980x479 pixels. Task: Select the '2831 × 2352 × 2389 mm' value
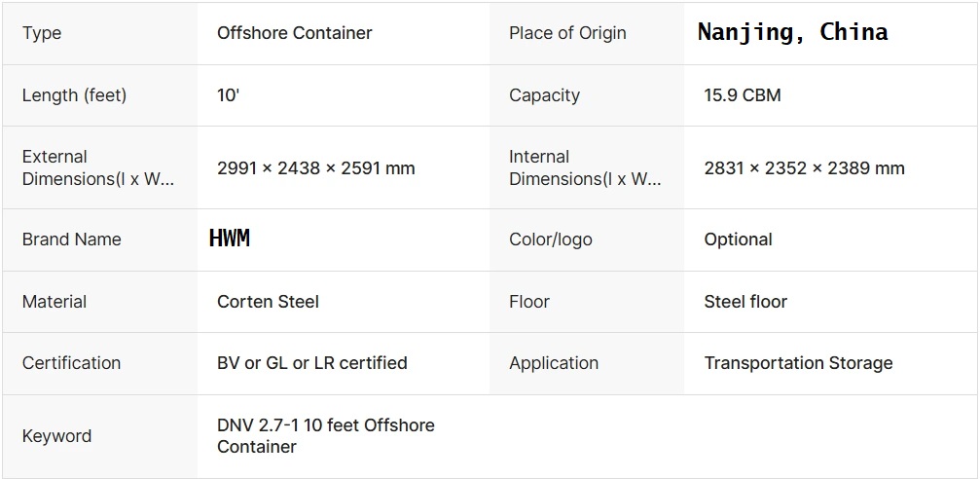pyautogui.click(x=804, y=168)
